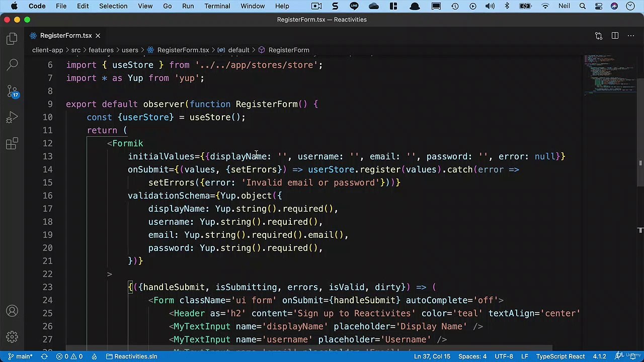This screenshot has height=362, width=644.
Task: Split the editor to the right
Action: 615,36
